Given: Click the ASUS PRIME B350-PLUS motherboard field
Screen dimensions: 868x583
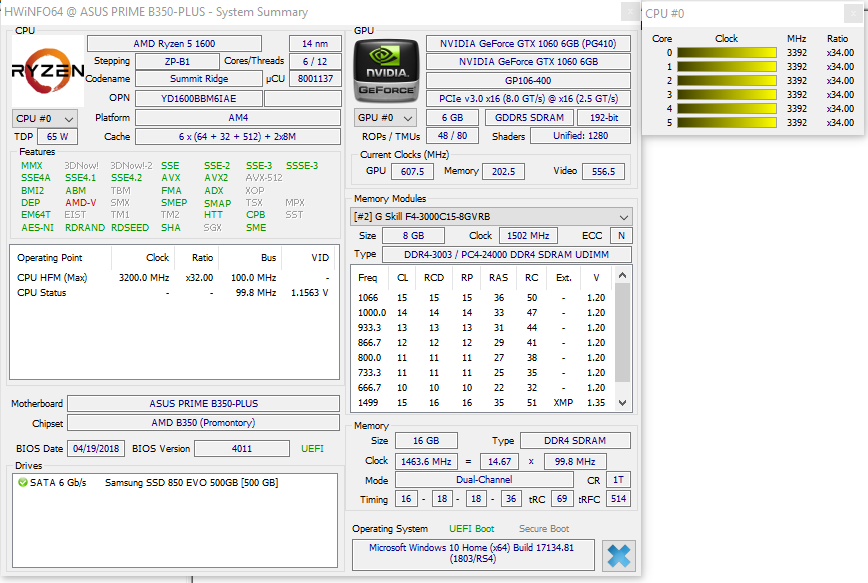Looking at the screenshot, I should [204, 404].
